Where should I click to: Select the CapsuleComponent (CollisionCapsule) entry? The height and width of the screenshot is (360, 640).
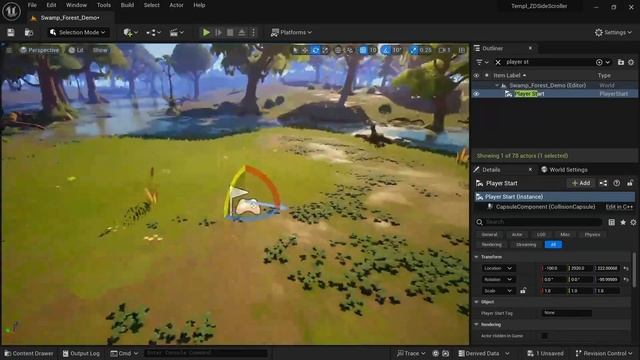[545, 207]
